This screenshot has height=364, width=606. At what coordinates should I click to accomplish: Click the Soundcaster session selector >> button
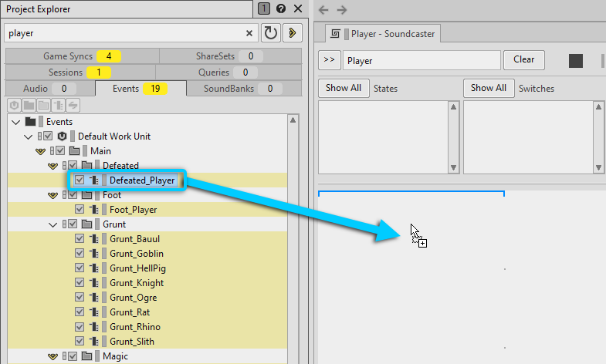pyautogui.click(x=329, y=60)
